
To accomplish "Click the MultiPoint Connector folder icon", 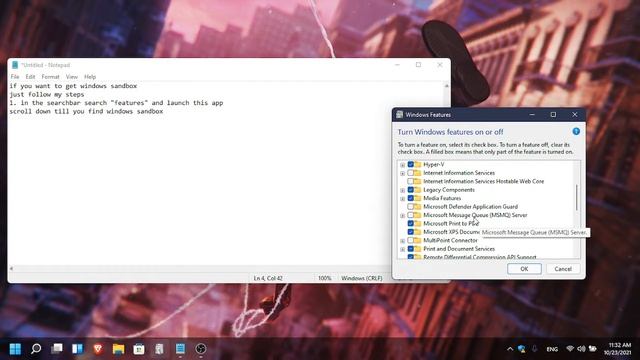I will (418, 240).
